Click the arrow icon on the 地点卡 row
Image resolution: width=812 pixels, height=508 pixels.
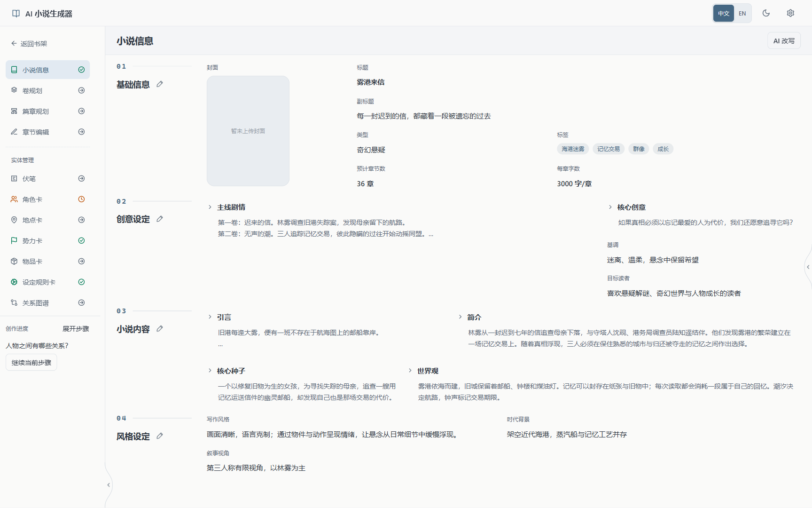81,220
